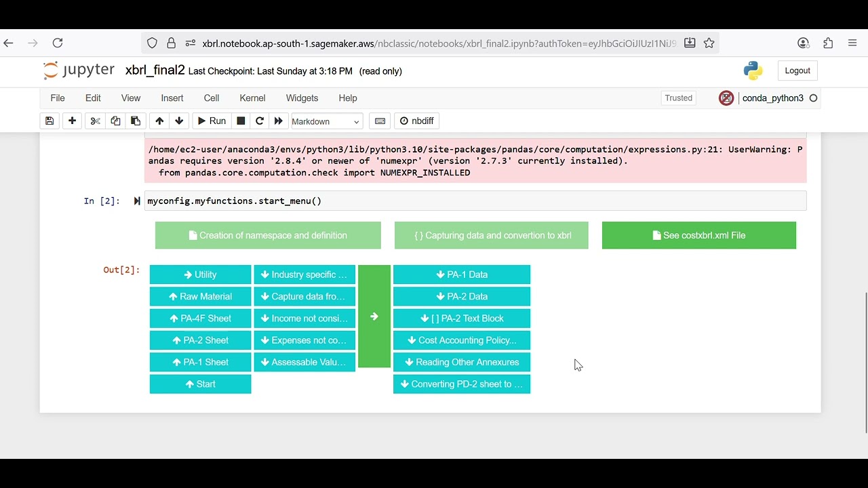
Task: Click the PA-2 Data button
Action: (462, 296)
